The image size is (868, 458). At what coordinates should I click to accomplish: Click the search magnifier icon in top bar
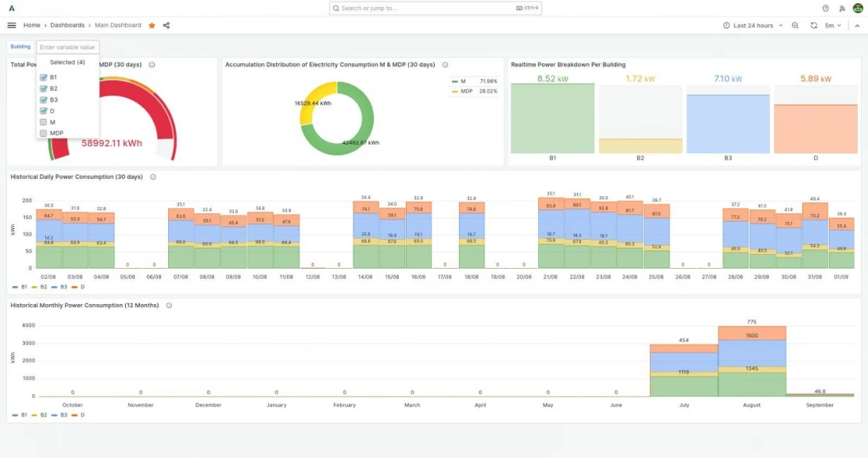(x=336, y=9)
